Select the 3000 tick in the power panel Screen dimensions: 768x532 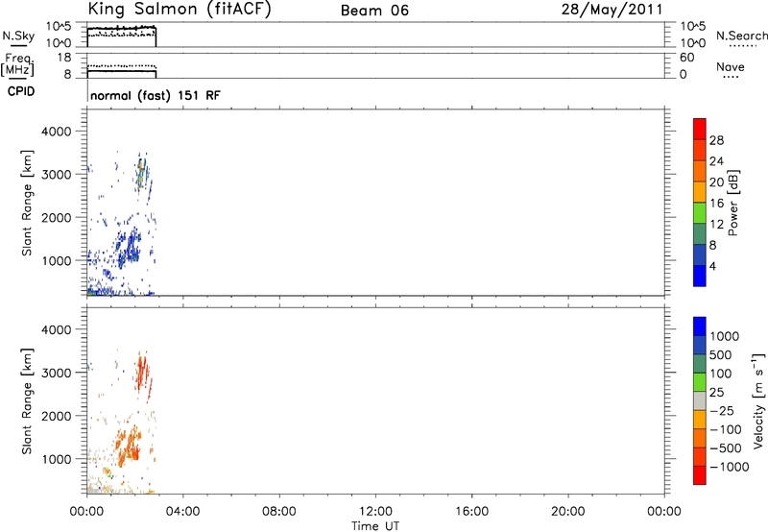pyautogui.click(x=57, y=175)
